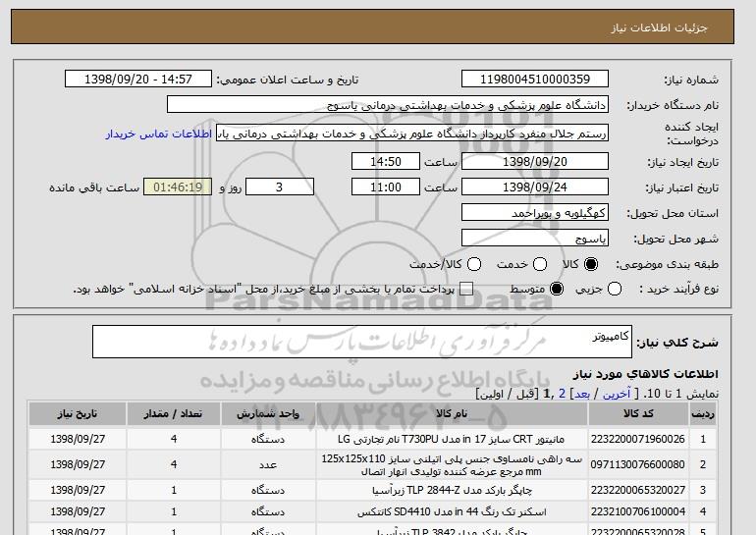Click the creation date 1398/09/20 field
Screen dimensions: 756x535
tap(535, 161)
